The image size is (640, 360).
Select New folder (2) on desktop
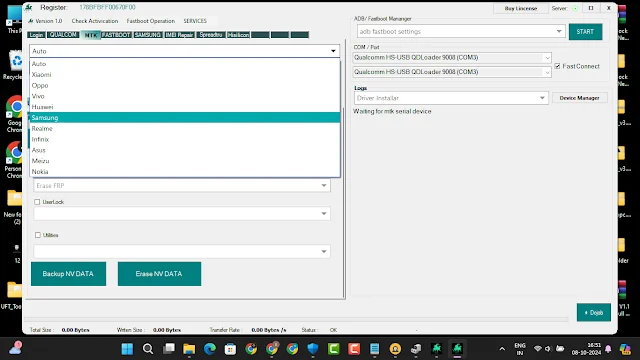pyautogui.click(x=15, y=207)
